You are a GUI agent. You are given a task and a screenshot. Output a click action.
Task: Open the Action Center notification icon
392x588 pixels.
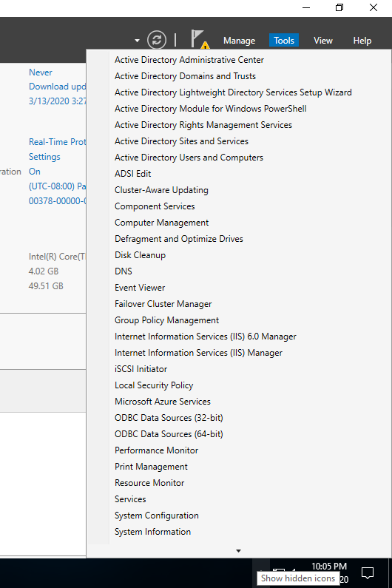click(368, 573)
